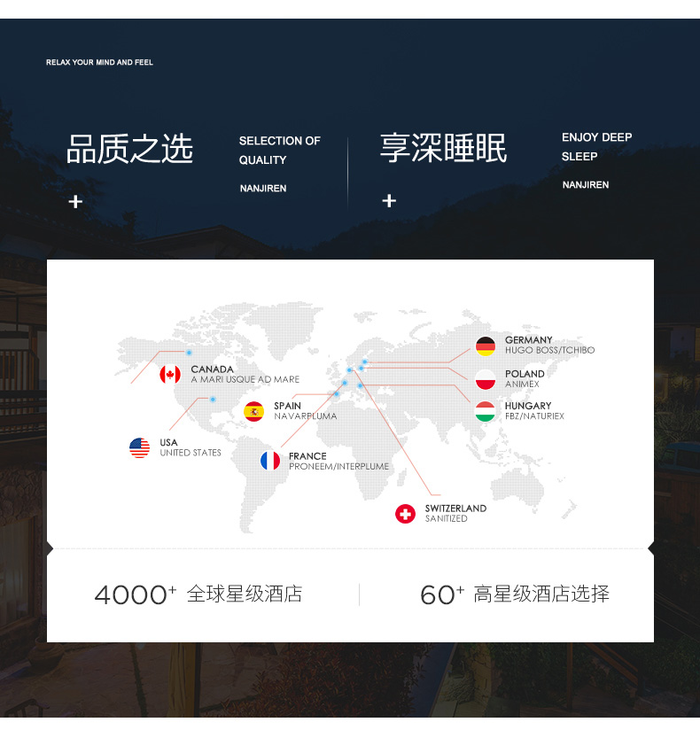This screenshot has width=700, height=730.
Task: Click HUGO BOSS/TCHIBO brand text
Action: [x=549, y=350]
